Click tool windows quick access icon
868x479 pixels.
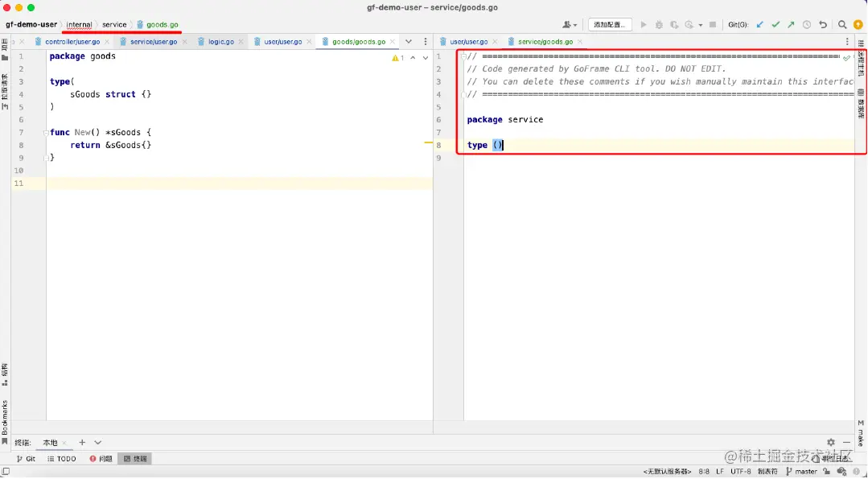coord(6,472)
